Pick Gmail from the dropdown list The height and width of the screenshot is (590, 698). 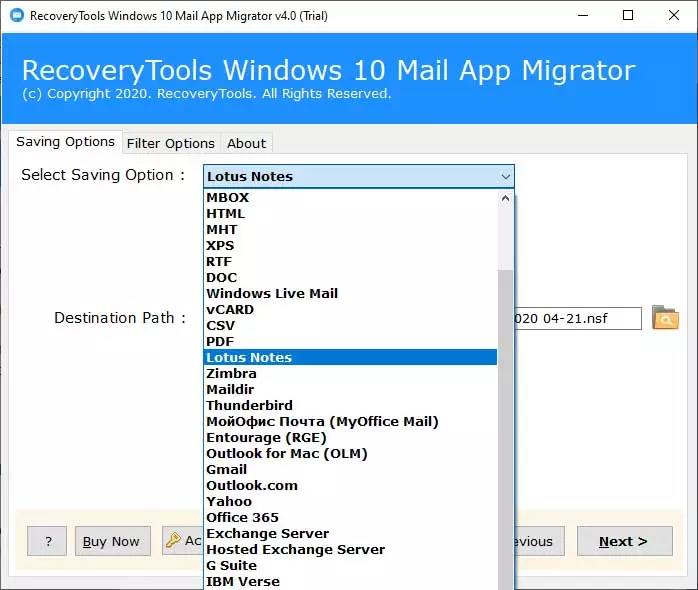pos(226,470)
